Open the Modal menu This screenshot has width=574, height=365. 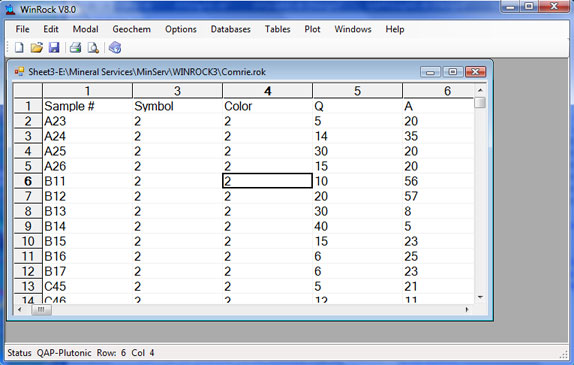(85, 29)
